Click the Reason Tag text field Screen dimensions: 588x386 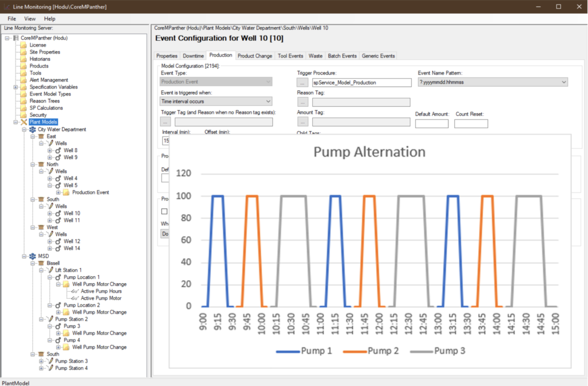tap(361, 102)
